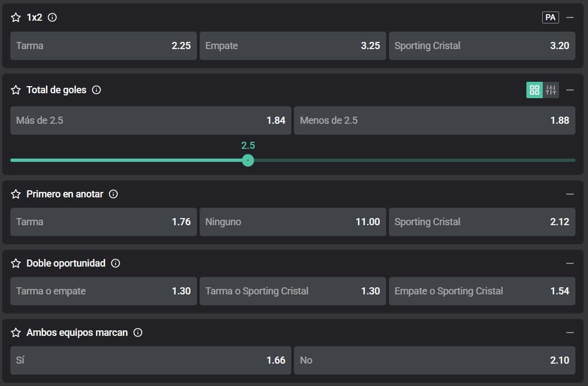This screenshot has width=588, height=386.
Task: Collapse the Primero en anotar section
Action: (570, 194)
